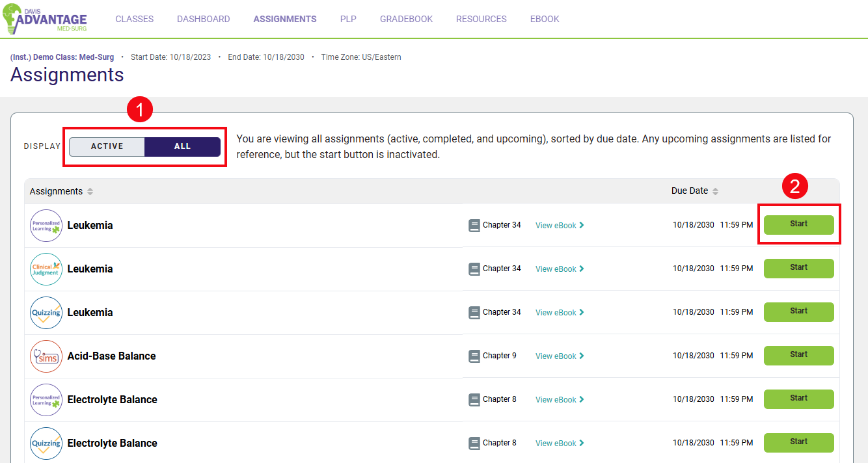Click the due date in the Acid-Base Balance row
Viewport: 868px width, 463px height.
pos(713,356)
